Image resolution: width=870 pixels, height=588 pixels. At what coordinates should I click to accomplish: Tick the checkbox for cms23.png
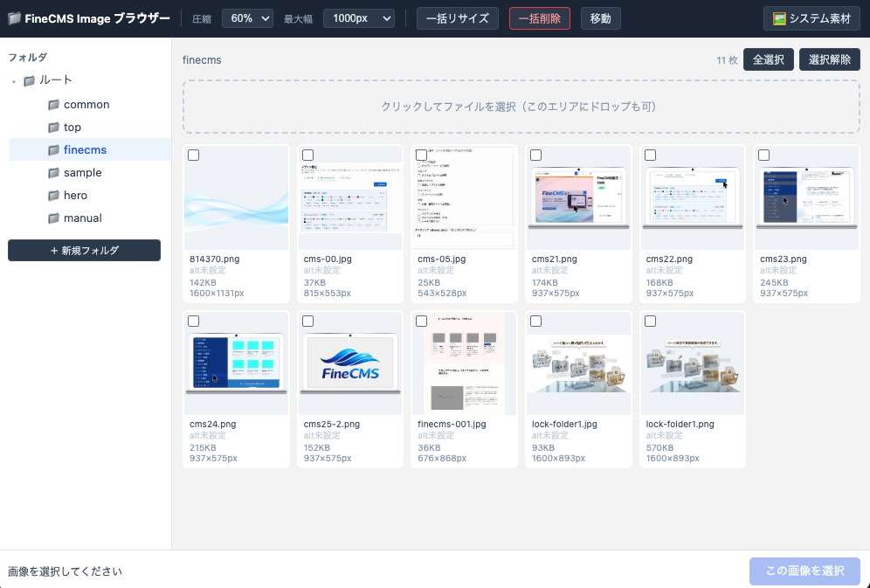click(x=764, y=156)
